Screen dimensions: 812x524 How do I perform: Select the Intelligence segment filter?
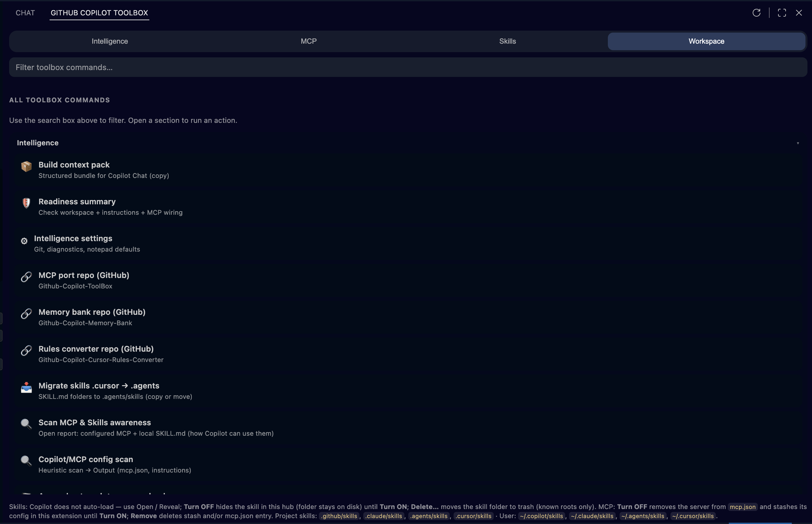[109, 41]
